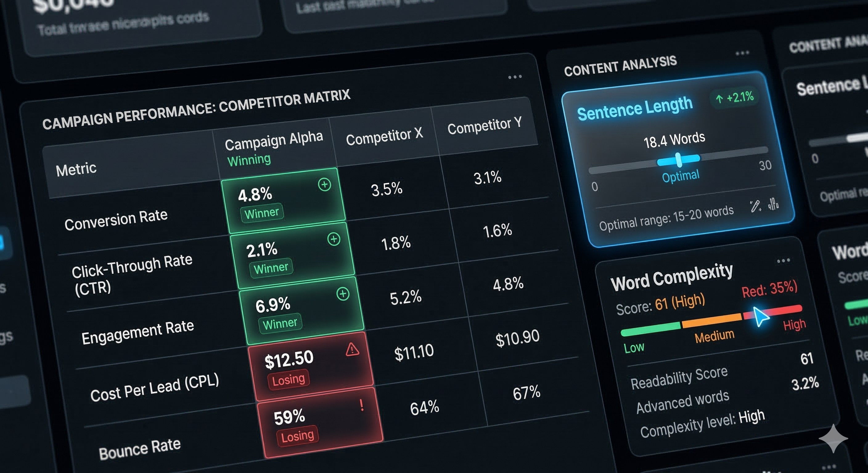Open Competitor Matrix three-dot menu
The image size is (868, 473).
(514, 77)
